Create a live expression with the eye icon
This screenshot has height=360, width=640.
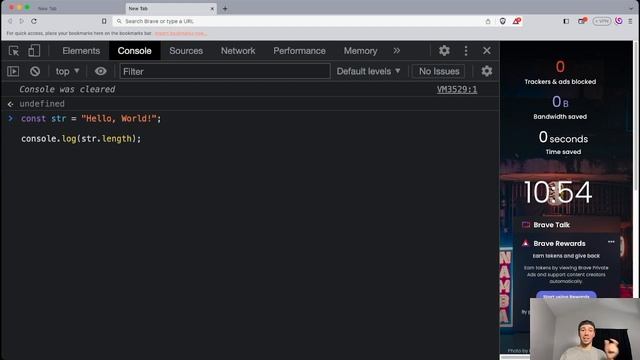(x=100, y=71)
